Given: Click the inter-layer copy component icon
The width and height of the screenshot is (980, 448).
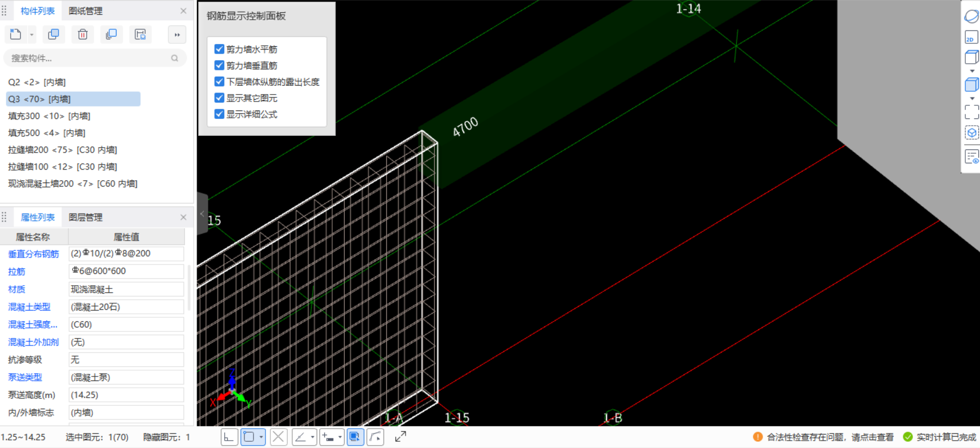Looking at the screenshot, I should 112,34.
